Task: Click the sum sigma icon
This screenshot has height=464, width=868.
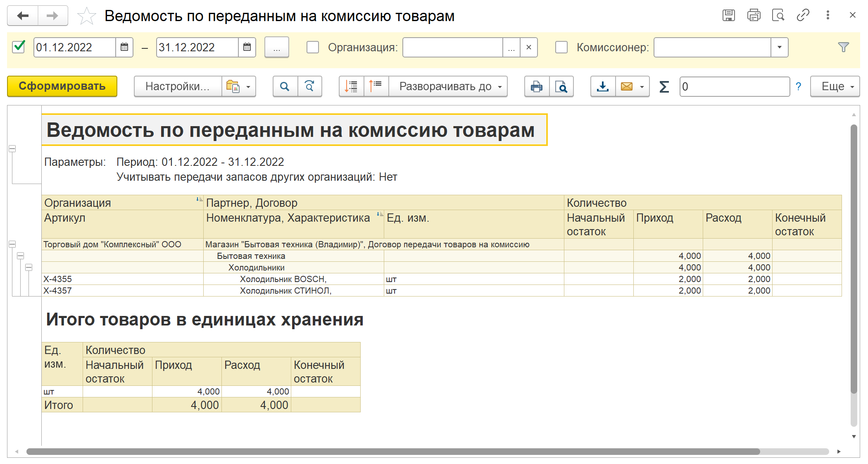Action: [664, 86]
